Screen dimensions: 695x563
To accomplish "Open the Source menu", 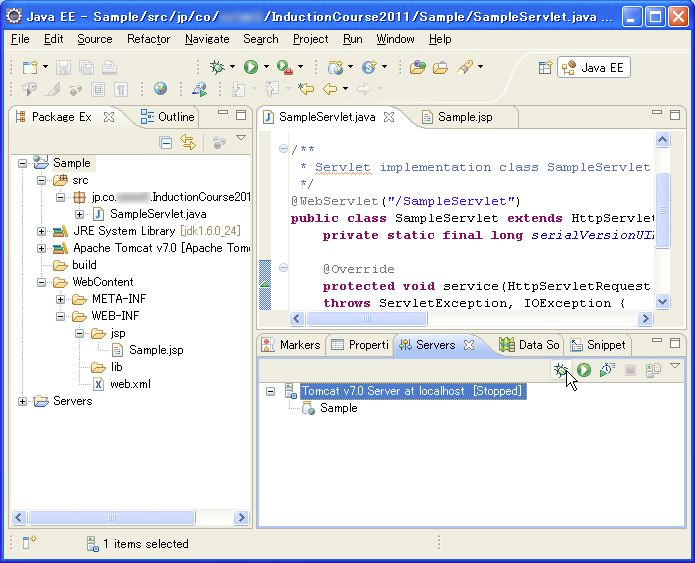I will [x=95, y=39].
